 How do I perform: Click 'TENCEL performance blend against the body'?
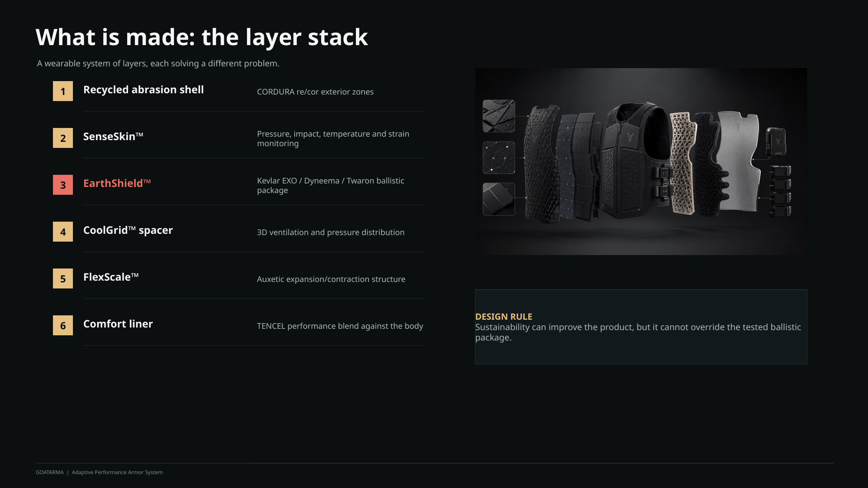click(340, 326)
